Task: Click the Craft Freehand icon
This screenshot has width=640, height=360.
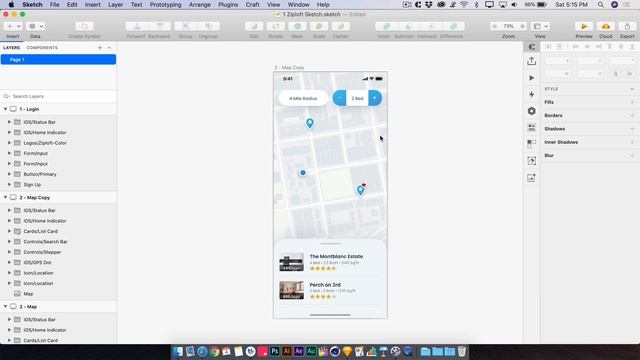Action: tap(531, 161)
